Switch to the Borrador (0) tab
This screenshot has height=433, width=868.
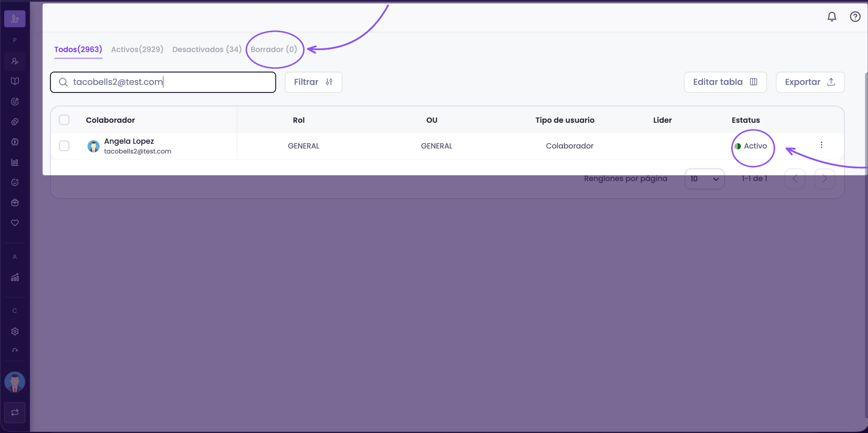(x=274, y=49)
